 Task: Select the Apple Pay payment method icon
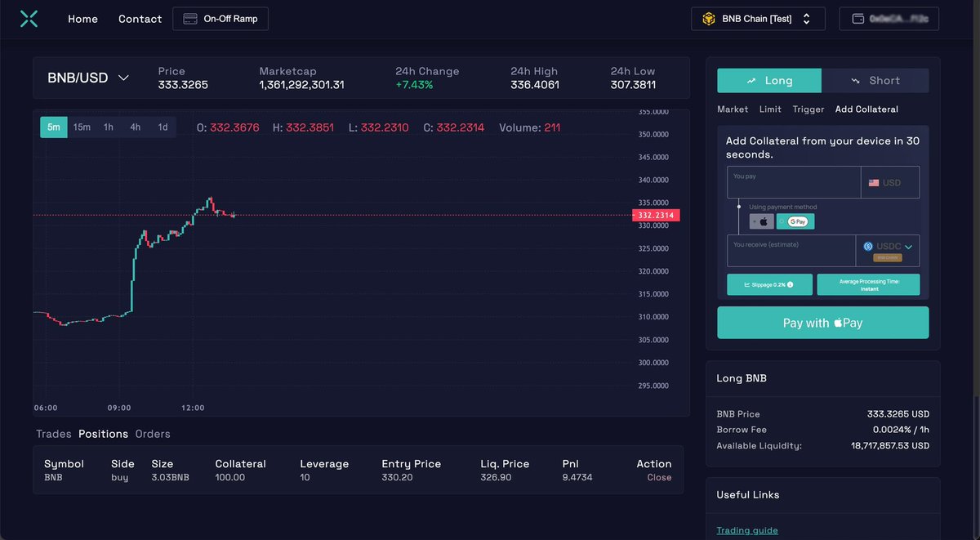tap(761, 221)
